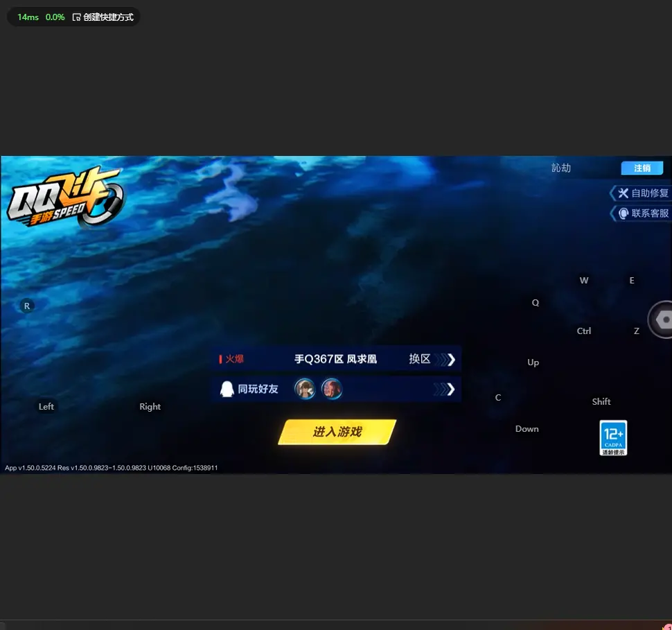Viewport: 672px width, 630px height.
Task: Click the Ctrl key mapping overlay
Action: [584, 331]
